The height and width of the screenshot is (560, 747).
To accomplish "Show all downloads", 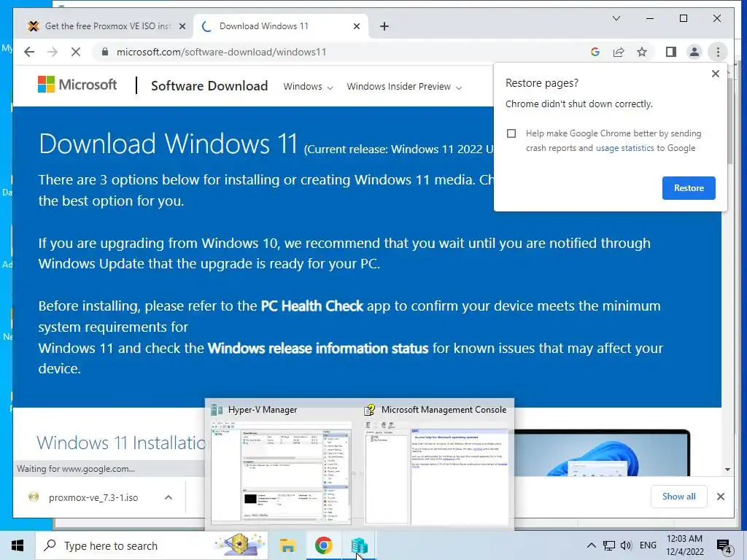I will 678,497.
